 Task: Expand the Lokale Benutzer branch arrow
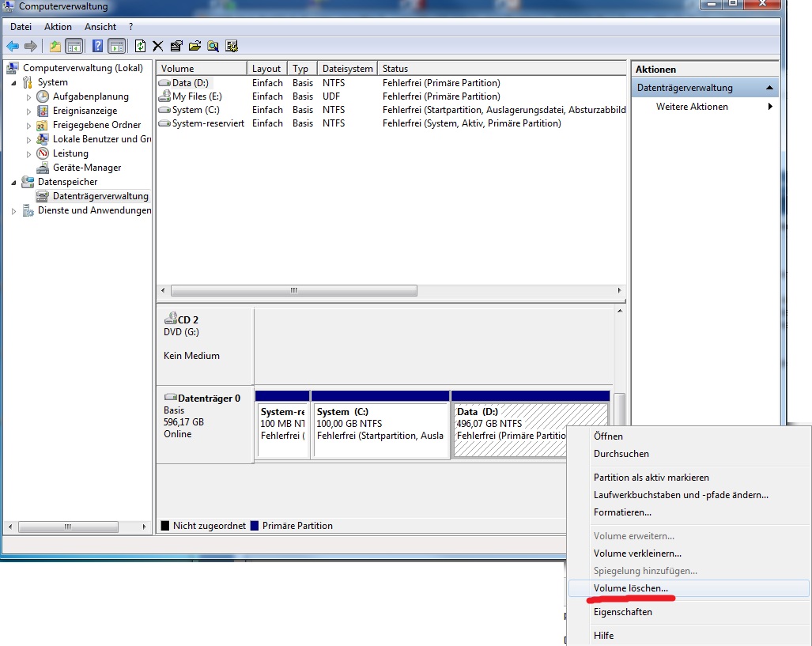click(28, 139)
